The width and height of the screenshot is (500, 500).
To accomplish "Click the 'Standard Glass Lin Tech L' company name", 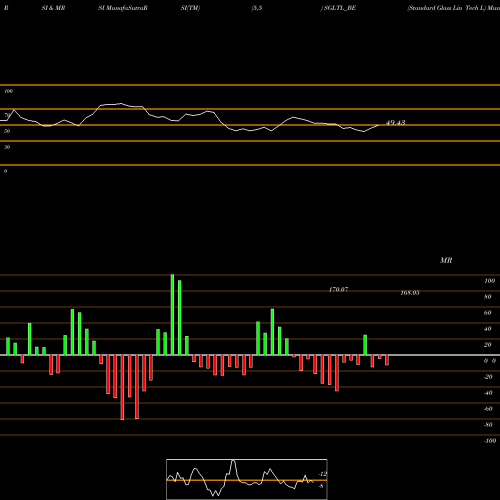I will point(446,8).
